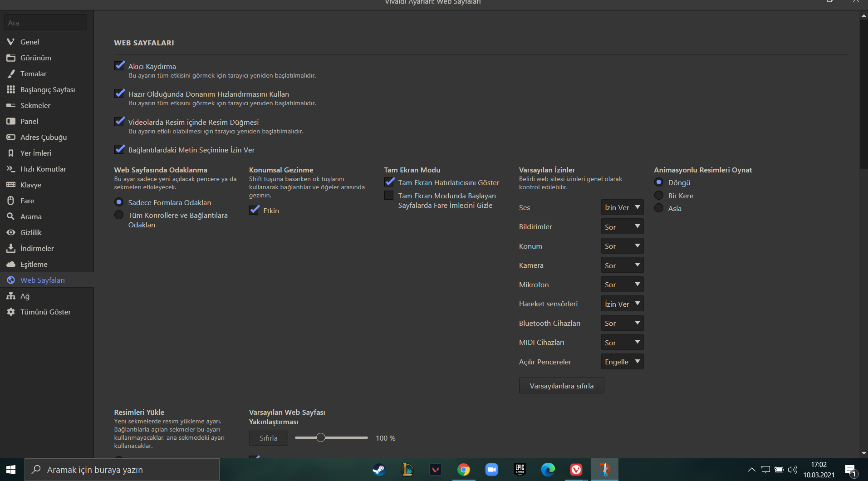Open Vivaldi browser from the taskbar
This screenshot has height=481, width=868.
576,470
